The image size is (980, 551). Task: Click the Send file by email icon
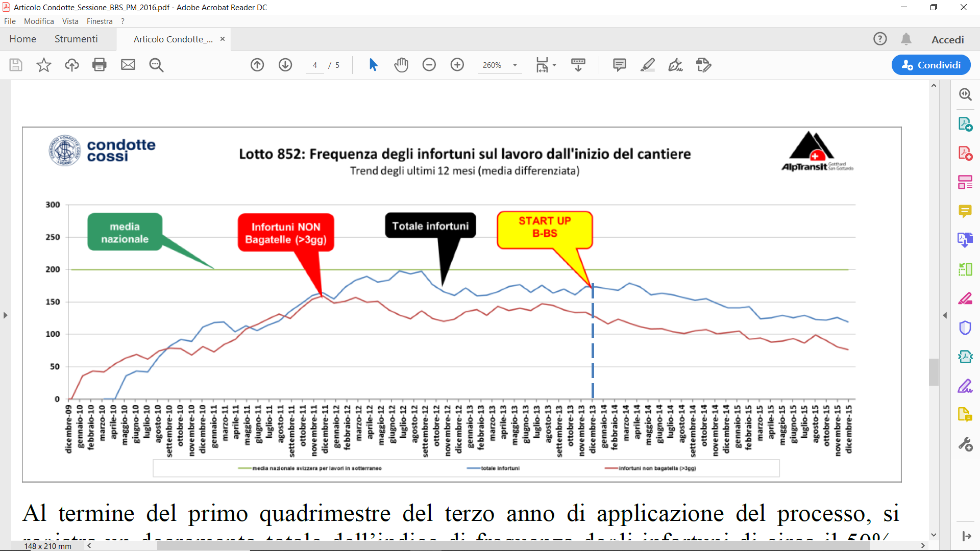tap(128, 65)
